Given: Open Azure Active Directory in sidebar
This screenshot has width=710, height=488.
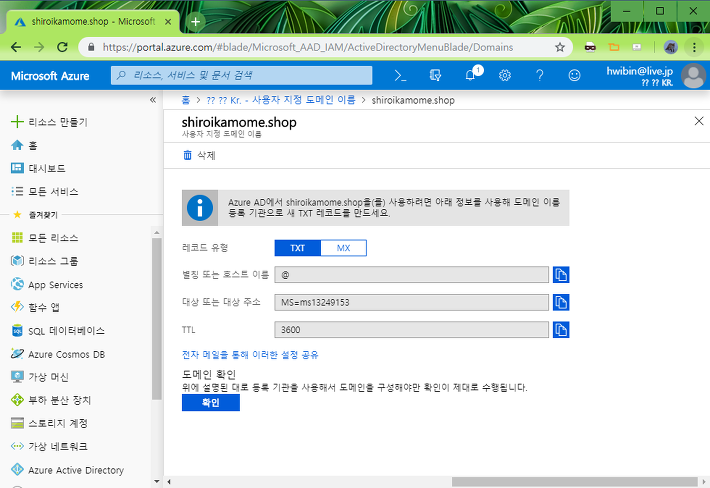Looking at the screenshot, I should pyautogui.click(x=67, y=470).
